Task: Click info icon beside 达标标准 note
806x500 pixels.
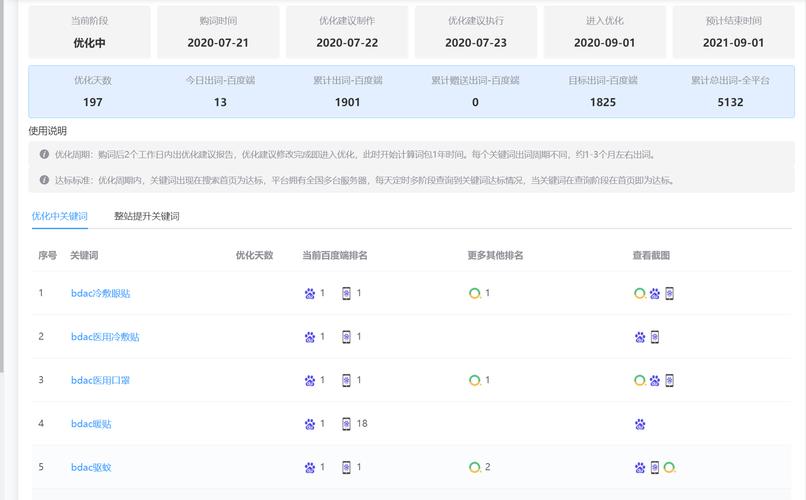Action: 44,180
